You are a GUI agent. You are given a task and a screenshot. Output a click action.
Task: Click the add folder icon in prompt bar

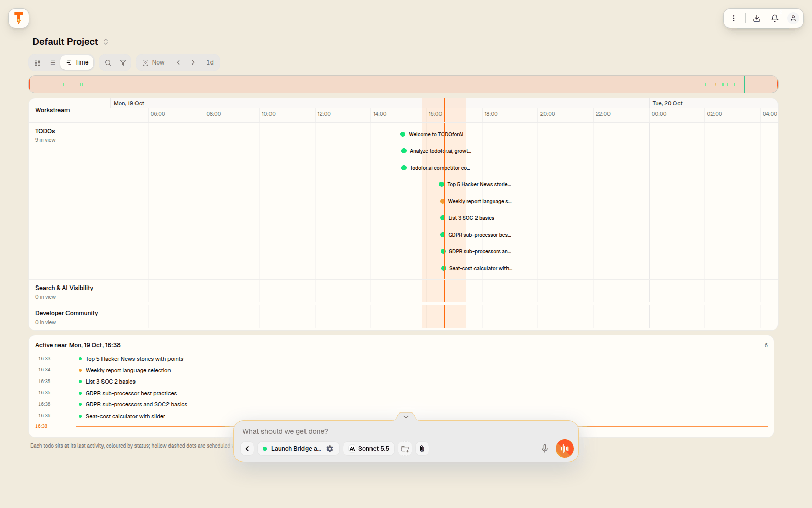coord(405,449)
